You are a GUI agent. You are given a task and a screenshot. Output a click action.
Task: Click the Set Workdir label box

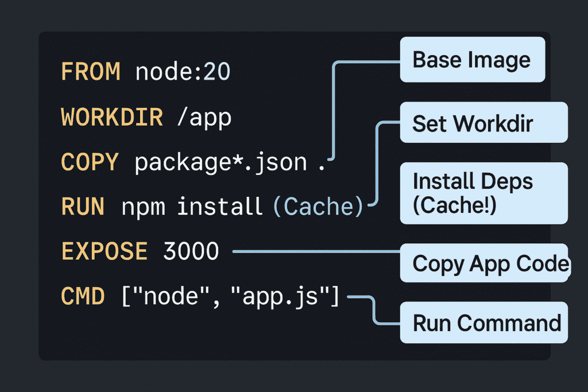pos(483,123)
